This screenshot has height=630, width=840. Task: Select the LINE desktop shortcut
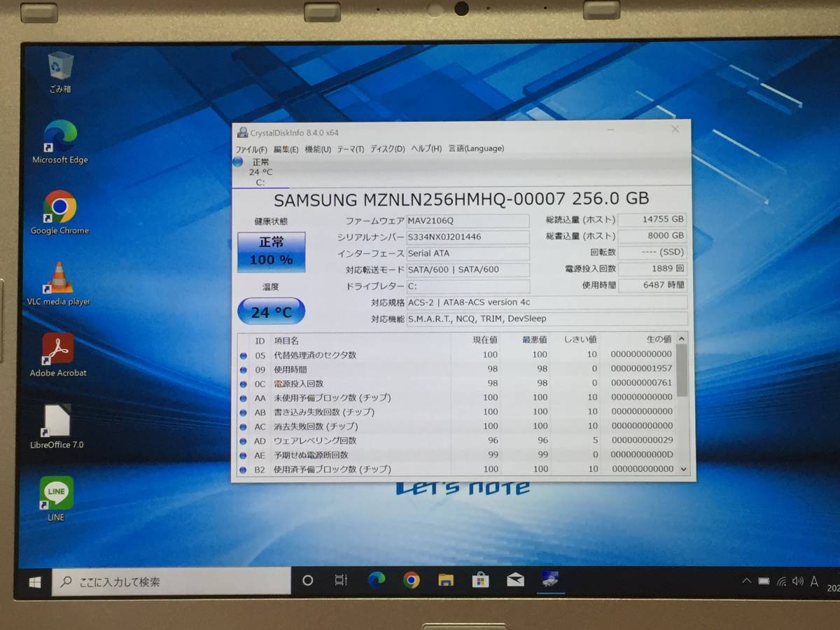[57, 498]
